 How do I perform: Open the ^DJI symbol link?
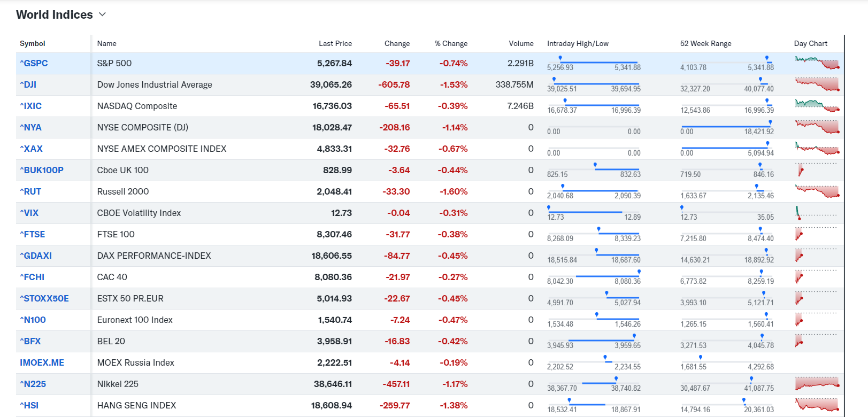[x=28, y=84]
